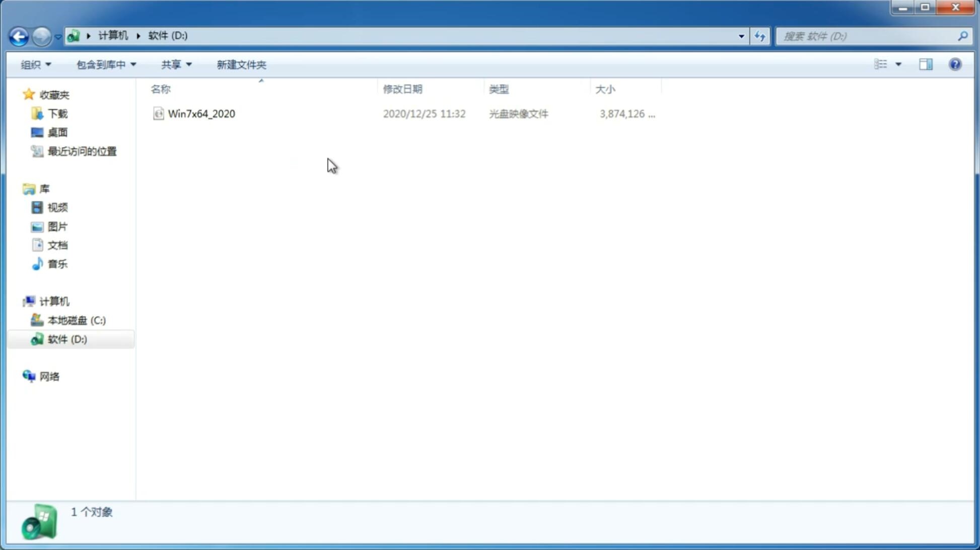The width and height of the screenshot is (980, 550).
Task: Click the search box to filter files
Action: point(868,36)
